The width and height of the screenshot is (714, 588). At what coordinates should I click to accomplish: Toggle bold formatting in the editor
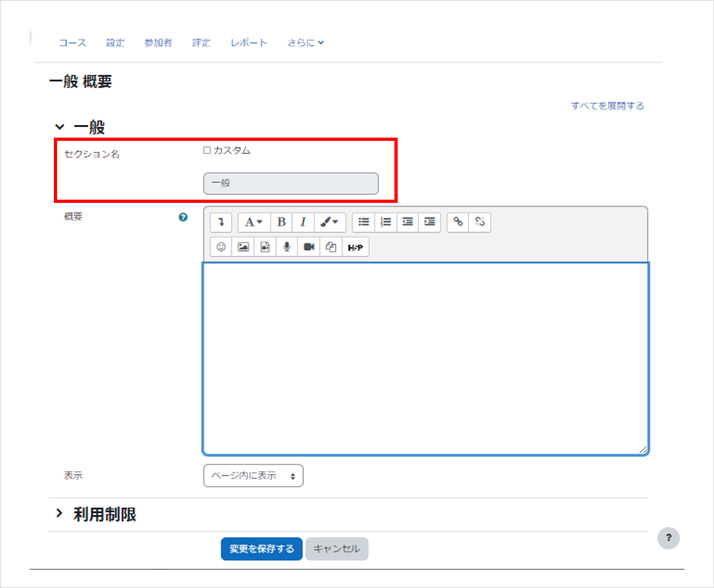click(281, 222)
